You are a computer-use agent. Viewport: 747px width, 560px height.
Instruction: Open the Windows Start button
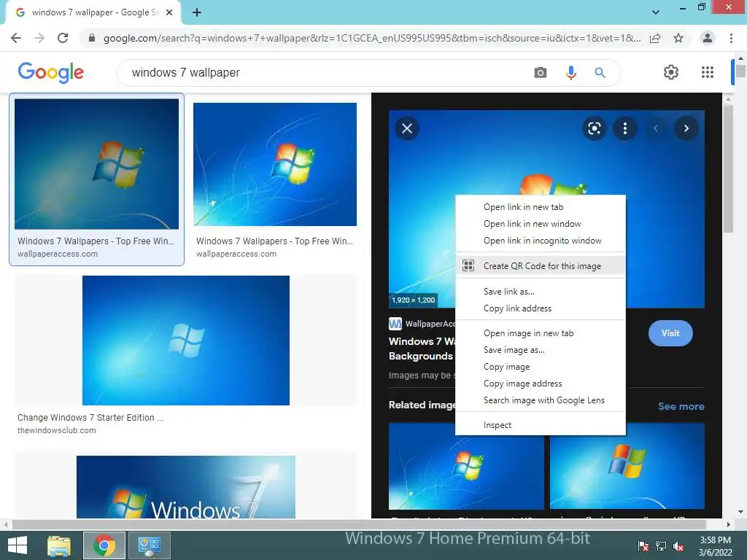(x=18, y=545)
